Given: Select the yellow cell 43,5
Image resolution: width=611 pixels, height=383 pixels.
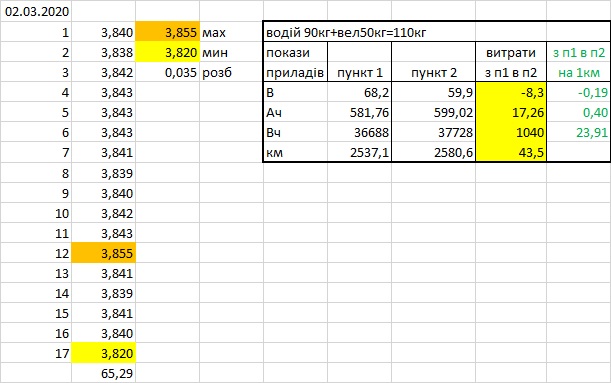Looking at the screenshot, I should [x=511, y=152].
